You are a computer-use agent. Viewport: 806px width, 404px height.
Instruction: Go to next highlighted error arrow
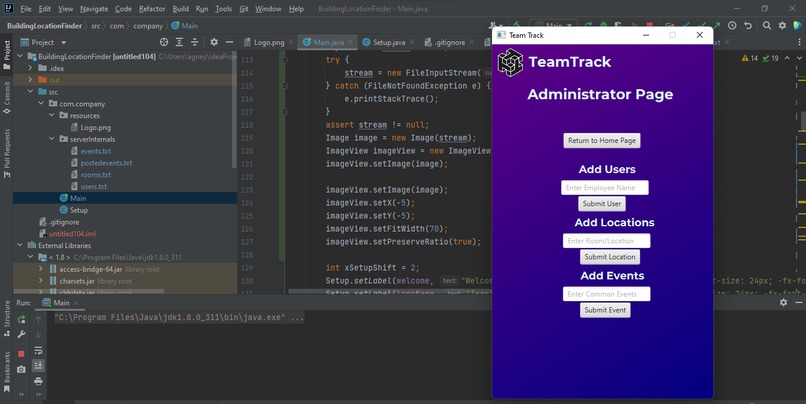coord(798,58)
